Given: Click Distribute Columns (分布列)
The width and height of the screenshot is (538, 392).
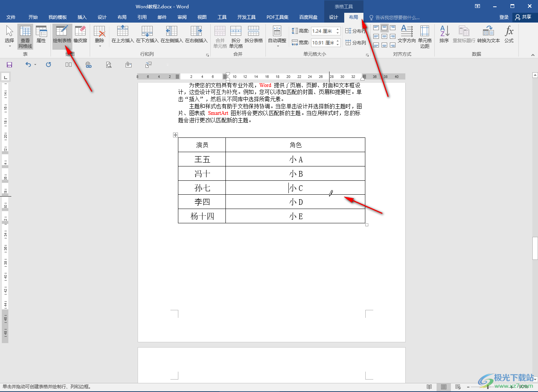Looking at the screenshot, I should coord(356,43).
